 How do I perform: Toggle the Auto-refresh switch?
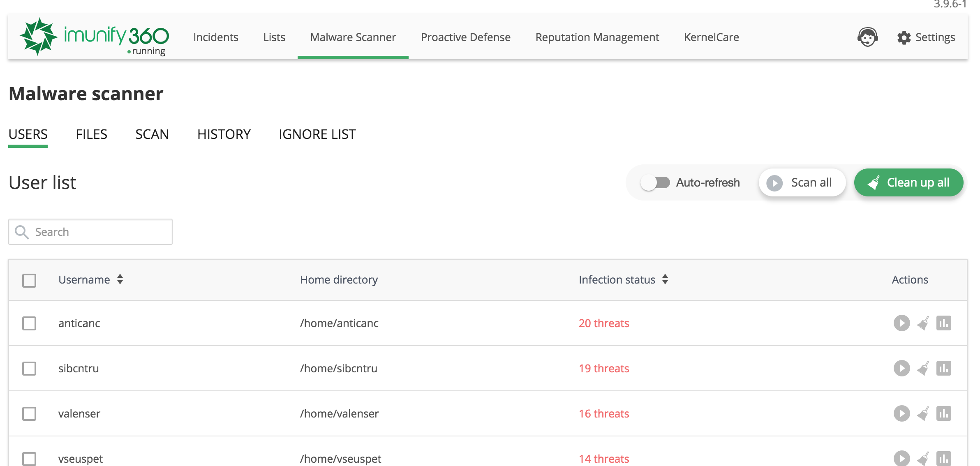point(655,182)
